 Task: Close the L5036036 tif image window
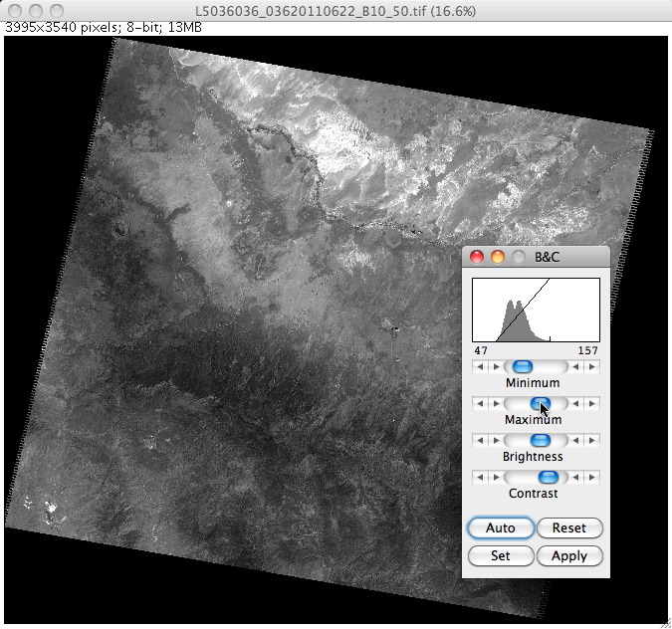click(x=14, y=9)
